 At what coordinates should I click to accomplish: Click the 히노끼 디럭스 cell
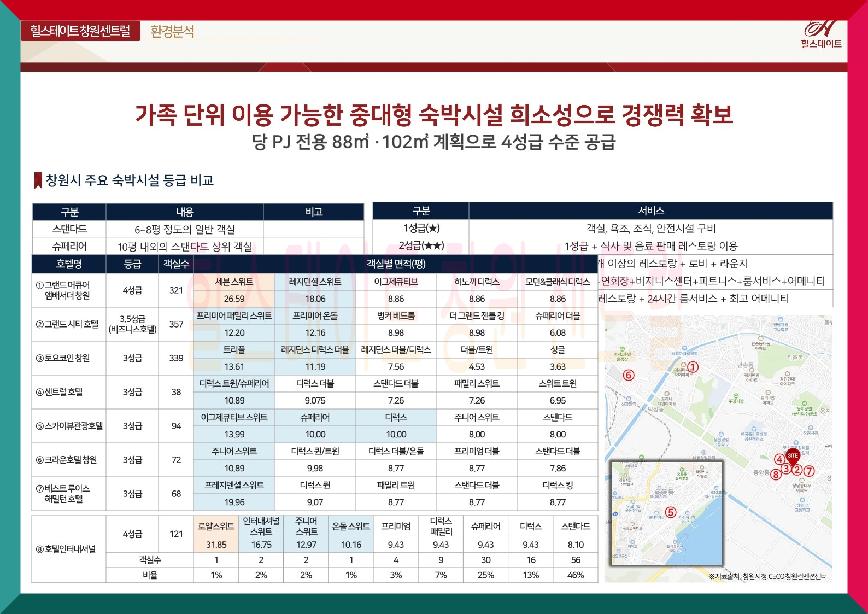[477, 282]
